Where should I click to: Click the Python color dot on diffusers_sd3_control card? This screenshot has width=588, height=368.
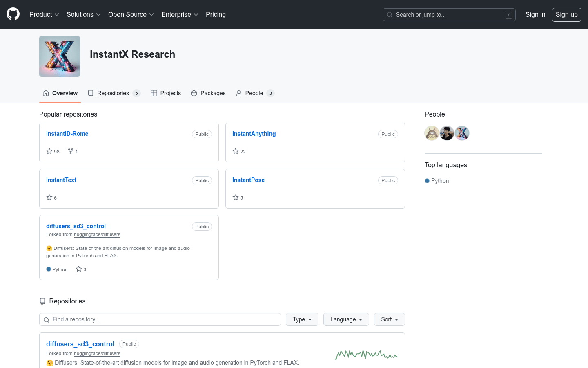(49, 269)
